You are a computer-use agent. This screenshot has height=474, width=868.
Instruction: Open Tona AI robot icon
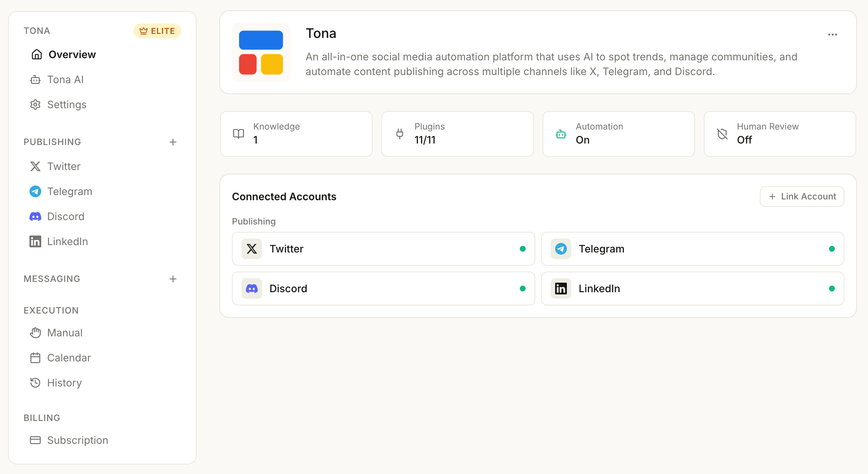click(35, 79)
